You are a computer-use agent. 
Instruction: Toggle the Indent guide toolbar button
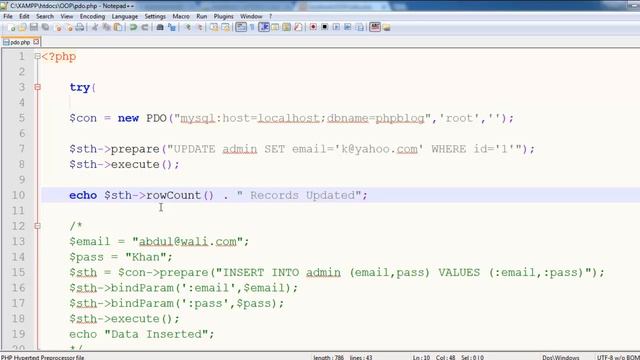pos(264,27)
